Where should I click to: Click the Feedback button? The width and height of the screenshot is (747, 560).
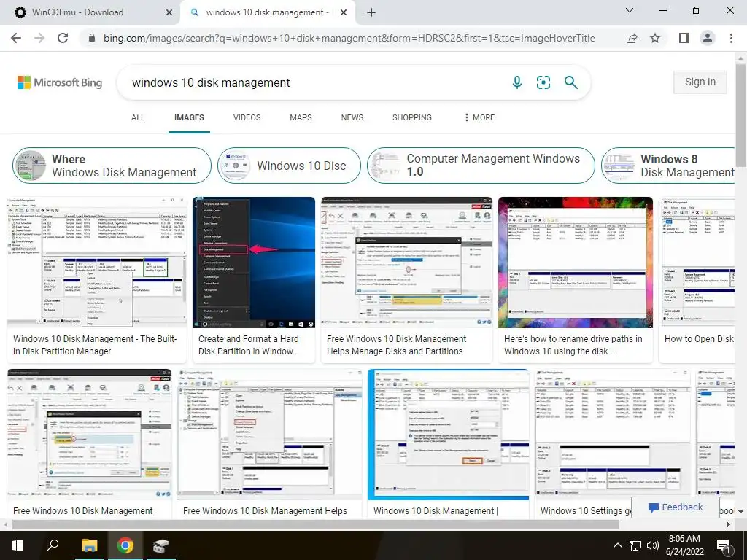pyautogui.click(x=675, y=507)
